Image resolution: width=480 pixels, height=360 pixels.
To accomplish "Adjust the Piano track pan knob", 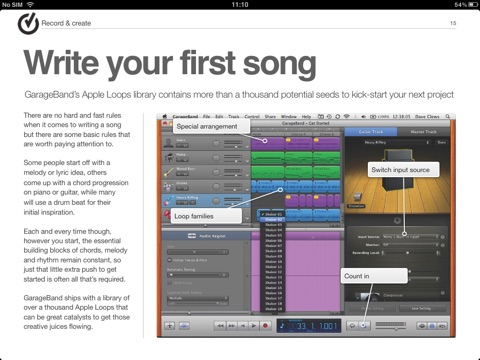I will click(216, 158).
